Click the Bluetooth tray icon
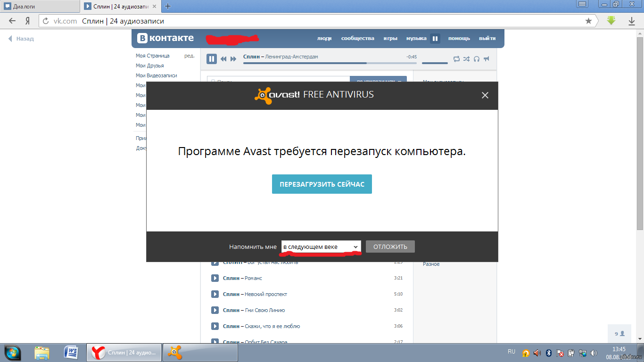 point(549,353)
